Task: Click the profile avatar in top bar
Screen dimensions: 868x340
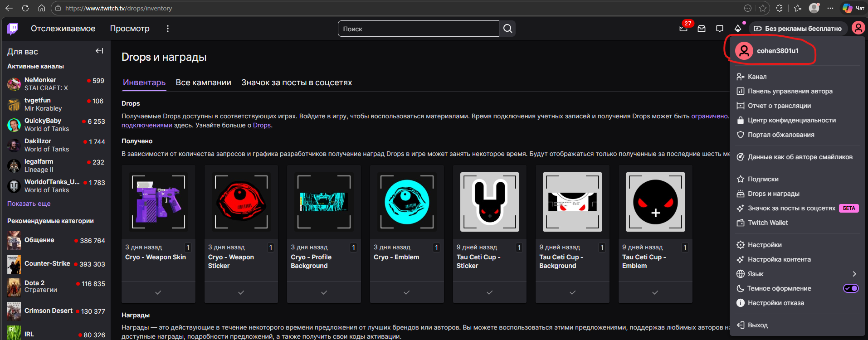Action: coord(858,28)
